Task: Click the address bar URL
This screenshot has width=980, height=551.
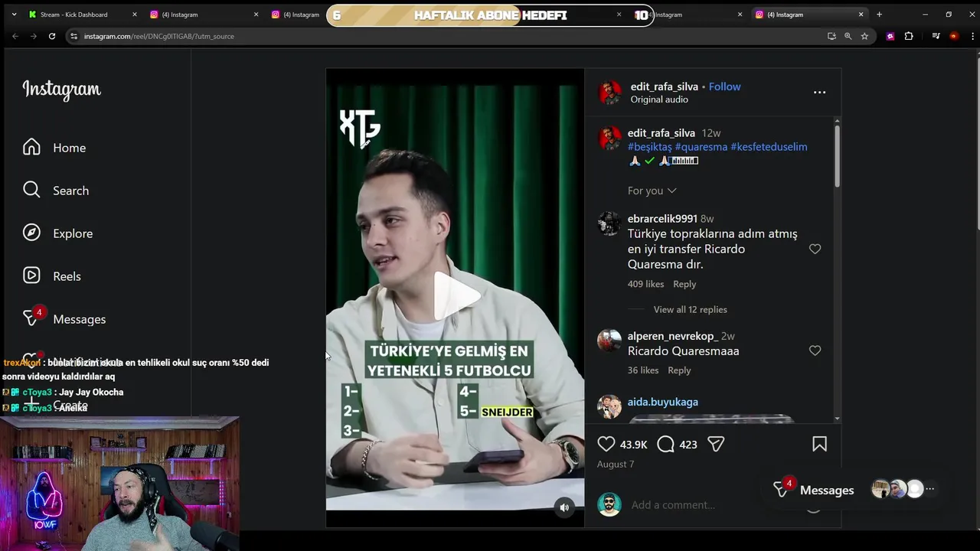Action: 159,36
